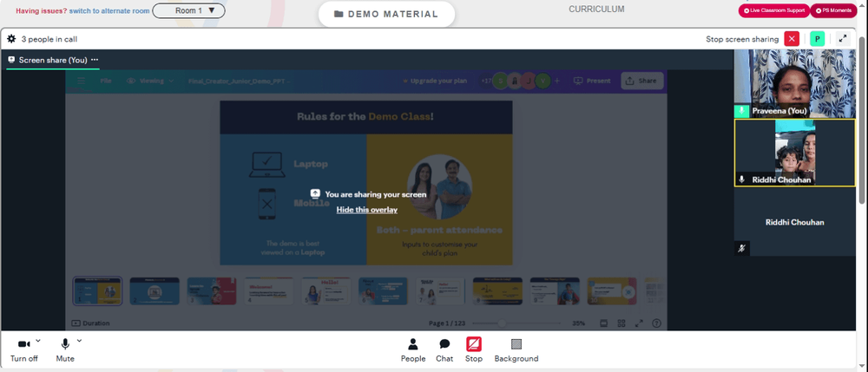
Task: Toggle camera with Turn off button
Action: click(x=24, y=350)
